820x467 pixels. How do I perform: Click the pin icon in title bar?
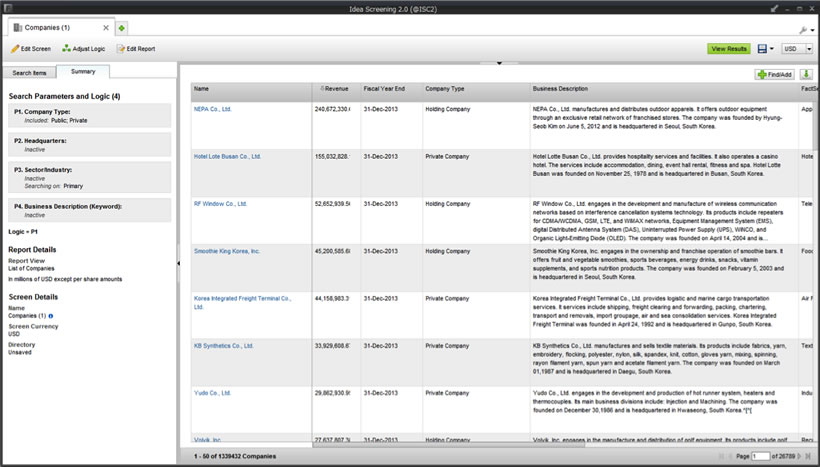775,8
